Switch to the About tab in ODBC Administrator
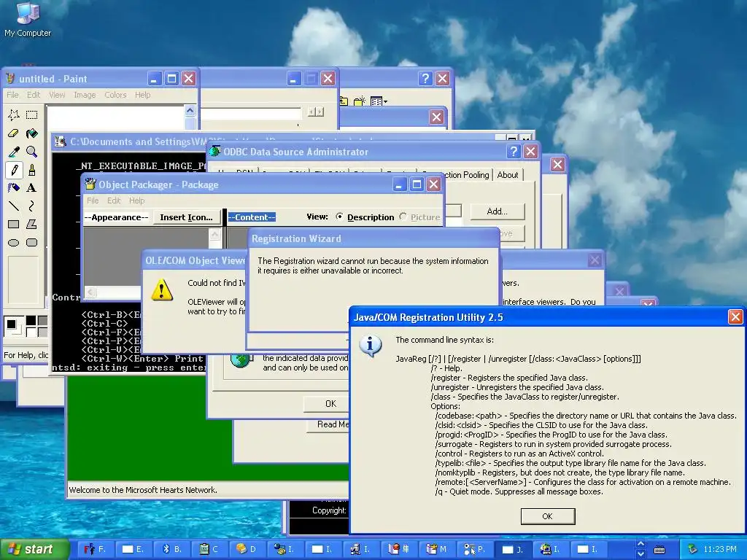The height and width of the screenshot is (560, 747). coord(508,175)
